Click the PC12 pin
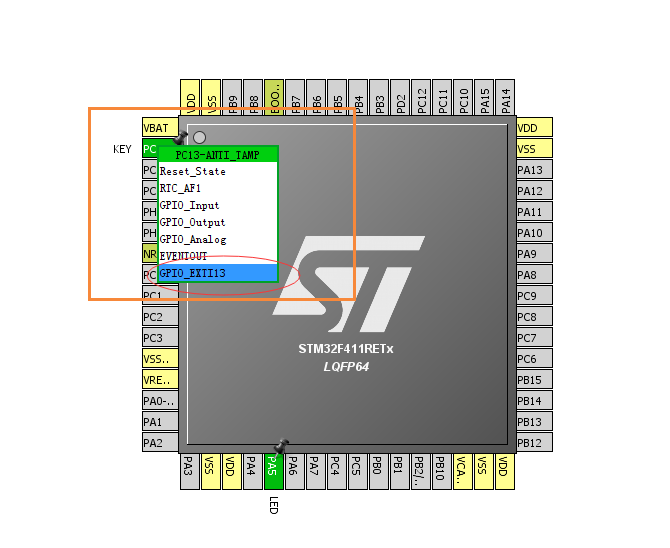The width and height of the screenshot is (670, 548). tap(421, 97)
